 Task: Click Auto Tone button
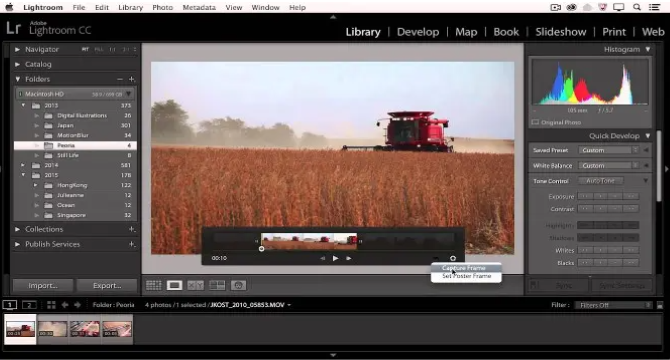(x=600, y=181)
